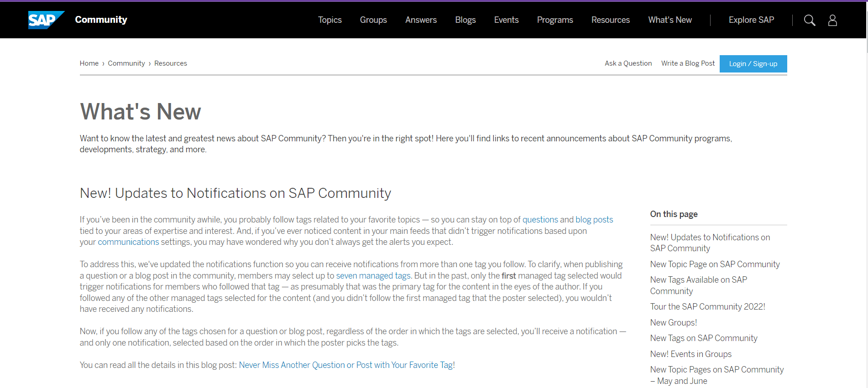The height and width of the screenshot is (388, 868).
Task: Go to Resources breadcrumb
Action: tap(171, 63)
